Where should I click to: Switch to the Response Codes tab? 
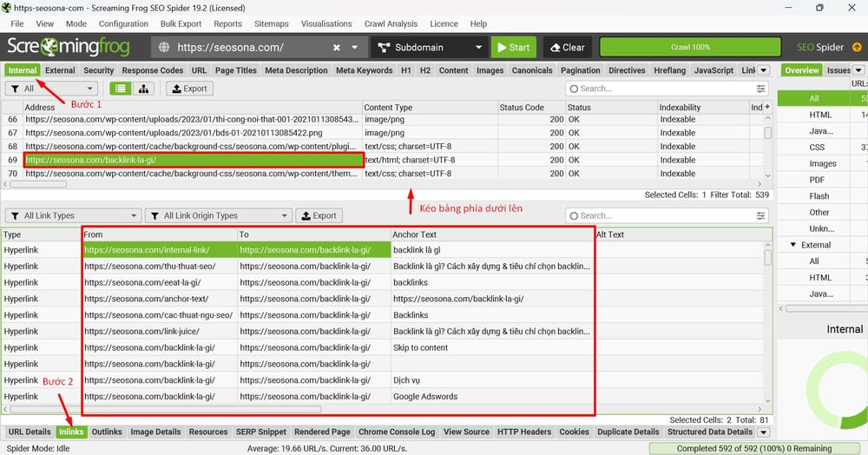click(152, 70)
